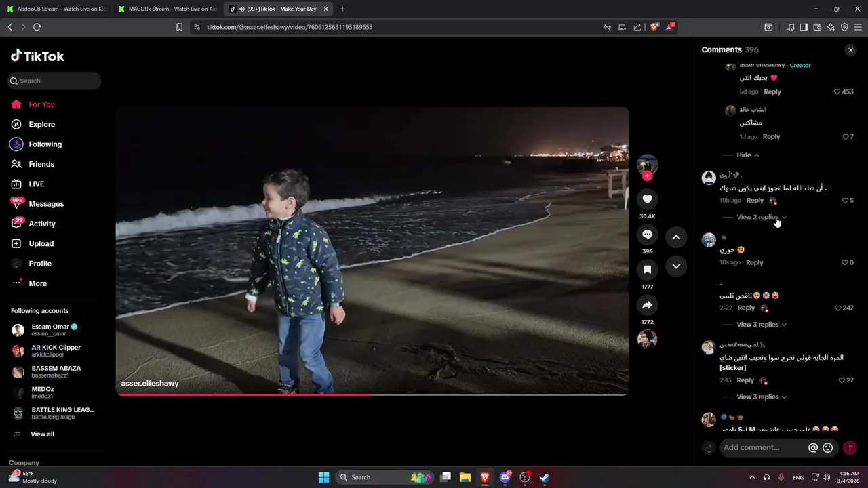The image size is (868, 488).
Task: Switch to AbdooCB Stream browser tab
Action: pos(56,9)
